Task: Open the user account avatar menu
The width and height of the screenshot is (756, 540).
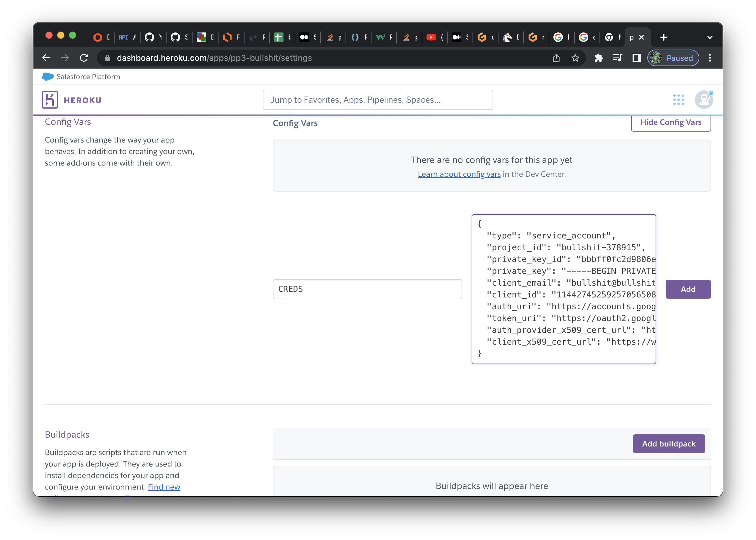Action: tap(703, 100)
